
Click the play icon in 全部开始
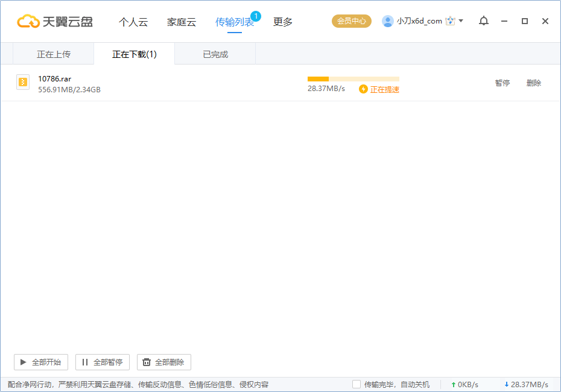pos(22,362)
